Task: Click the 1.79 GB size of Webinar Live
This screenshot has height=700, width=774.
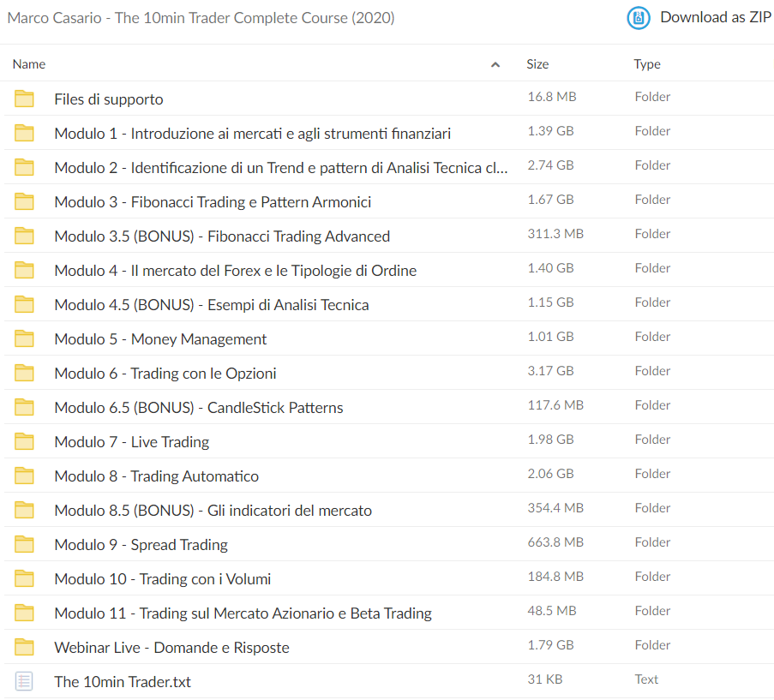Action: click(550, 645)
